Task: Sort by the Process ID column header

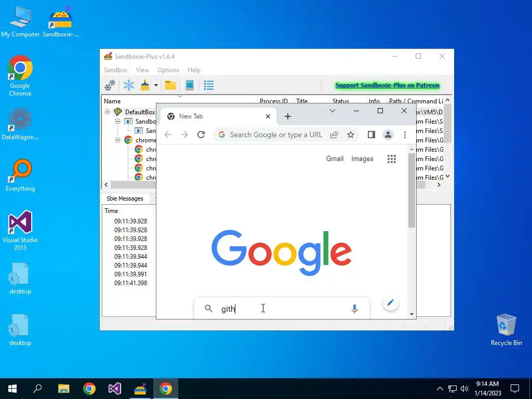Action: 274,101
